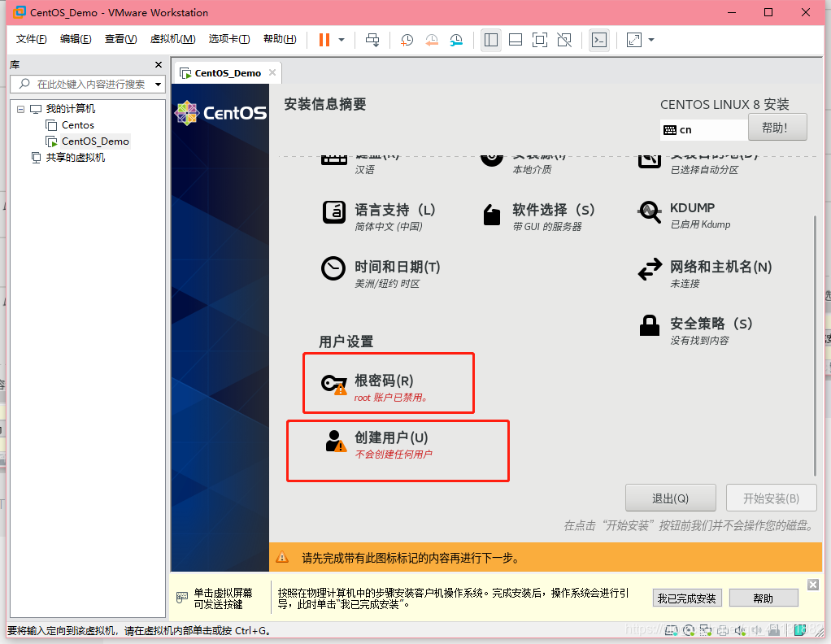Toggle the thumbnail bar view
831x644 pixels.
(x=516, y=40)
